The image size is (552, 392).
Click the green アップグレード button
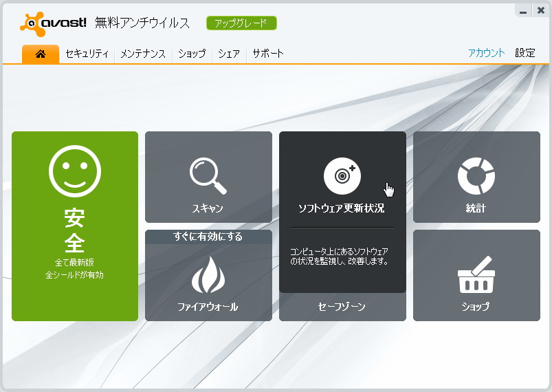tap(241, 23)
